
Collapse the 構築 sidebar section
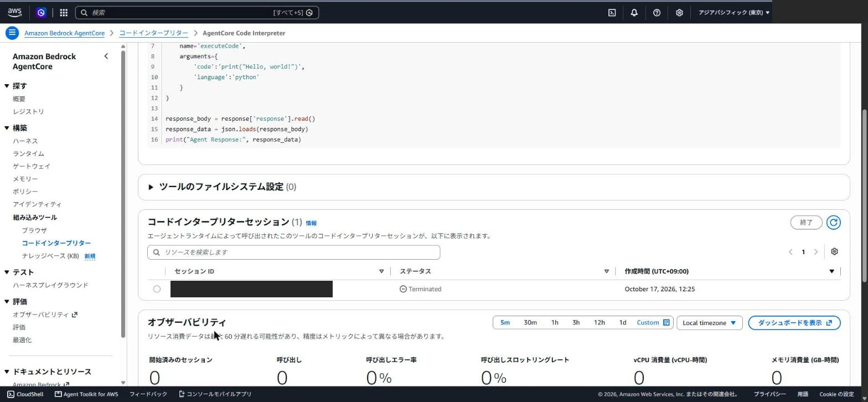click(7, 128)
